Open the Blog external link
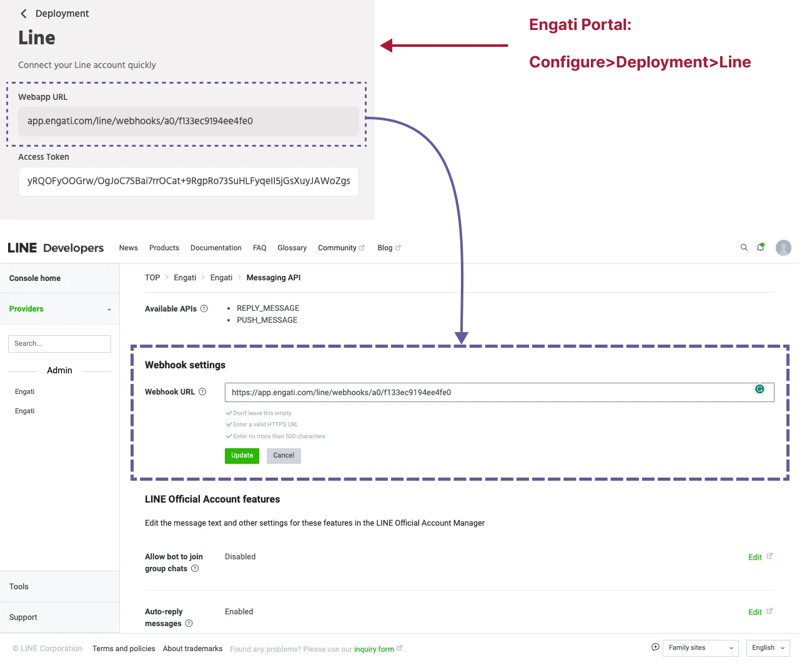812x663 pixels. [389, 248]
